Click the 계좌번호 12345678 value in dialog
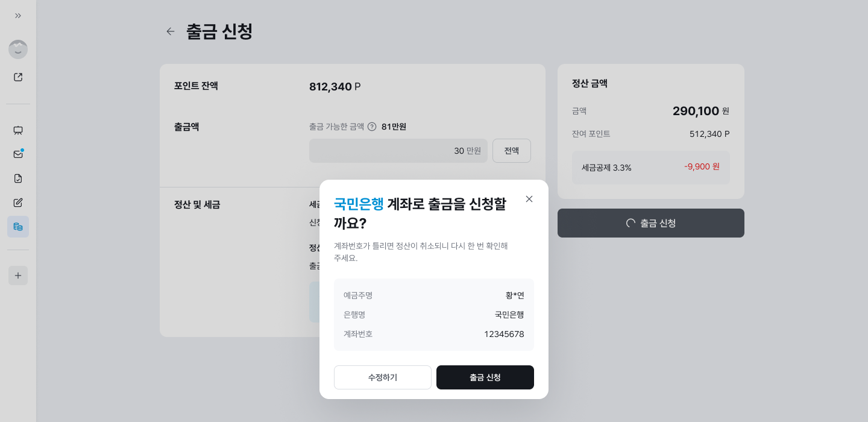Screen dimensions: 868x422 click(x=504, y=334)
